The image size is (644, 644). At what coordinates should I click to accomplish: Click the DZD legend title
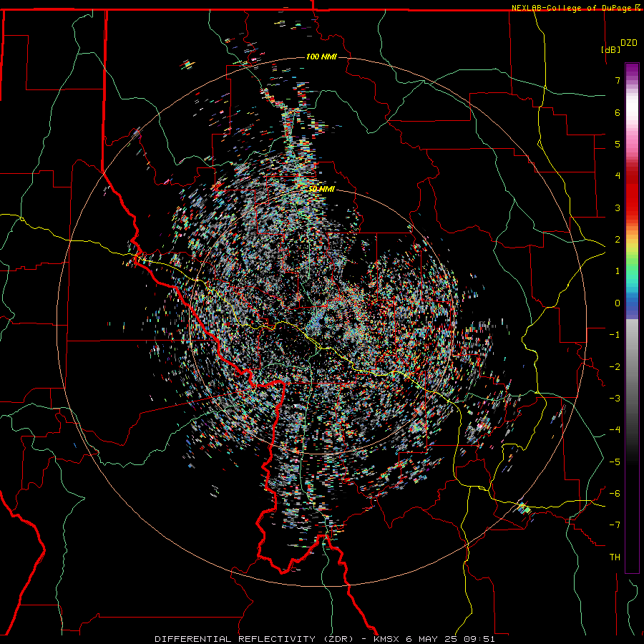629,43
